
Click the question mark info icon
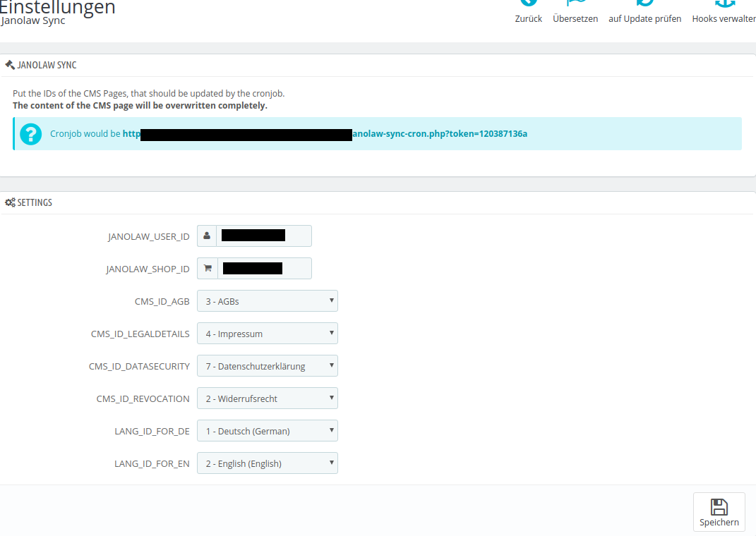point(30,134)
